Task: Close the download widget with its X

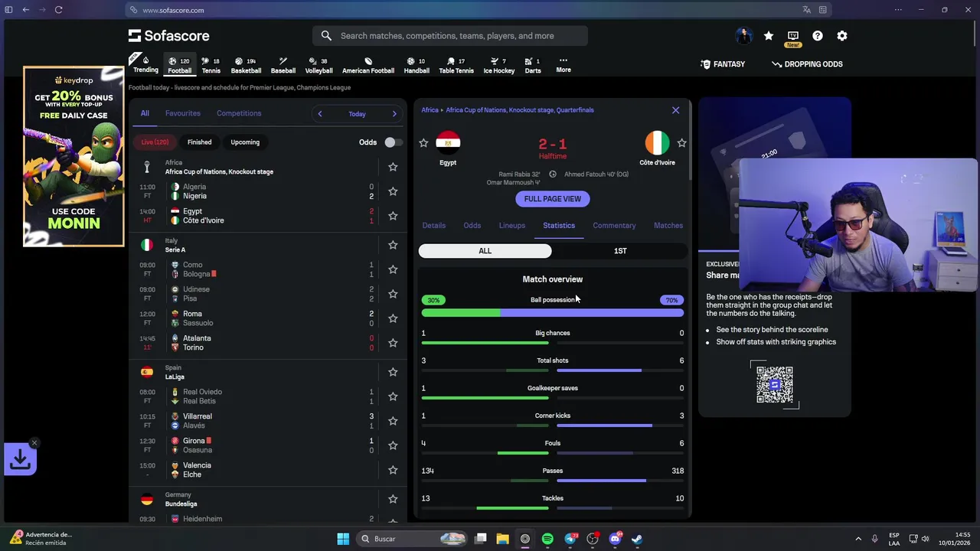Action: (34, 443)
